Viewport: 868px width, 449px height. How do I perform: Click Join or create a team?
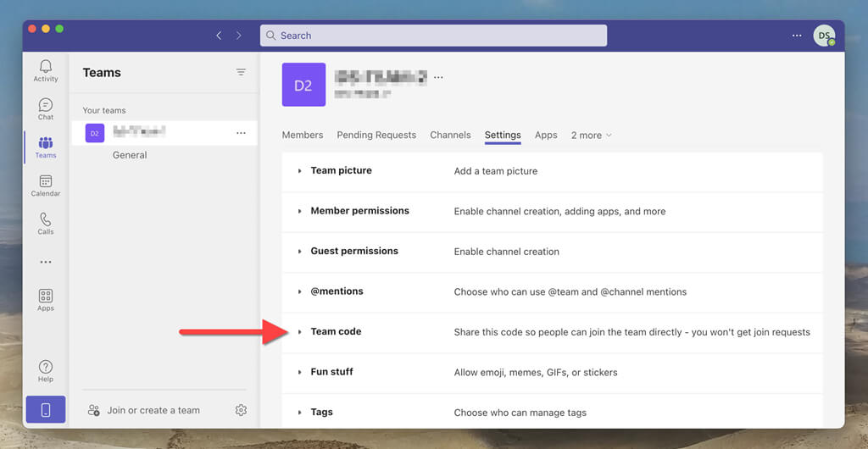pos(153,410)
